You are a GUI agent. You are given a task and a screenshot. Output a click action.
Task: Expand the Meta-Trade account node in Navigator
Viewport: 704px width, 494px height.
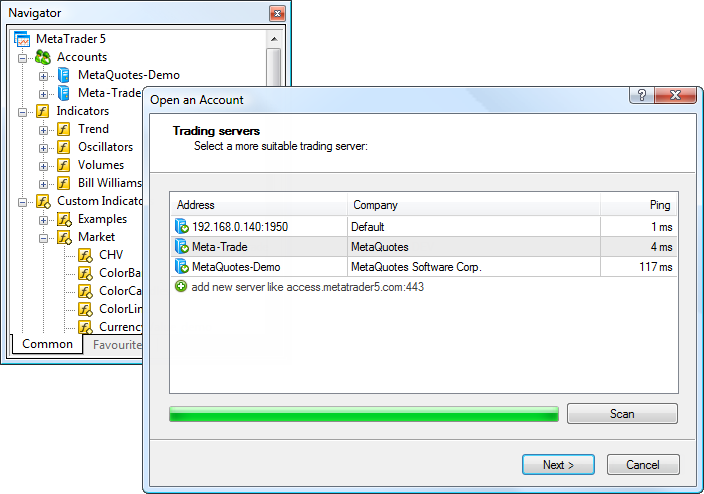pos(43,94)
